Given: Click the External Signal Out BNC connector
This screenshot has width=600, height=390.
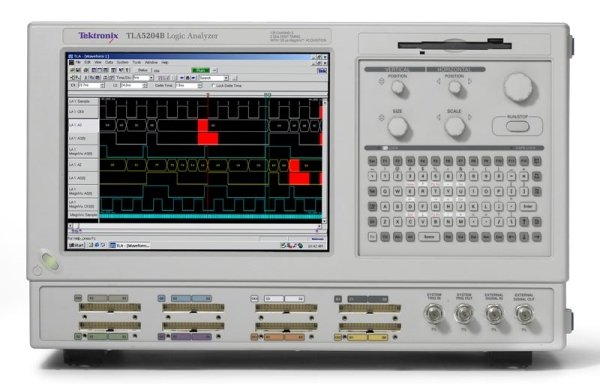Looking at the screenshot, I should point(524,314).
